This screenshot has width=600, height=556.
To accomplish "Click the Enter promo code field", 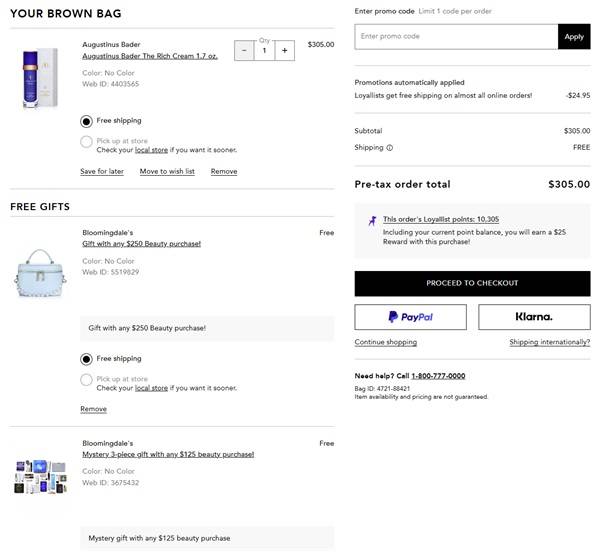I will click(x=456, y=37).
